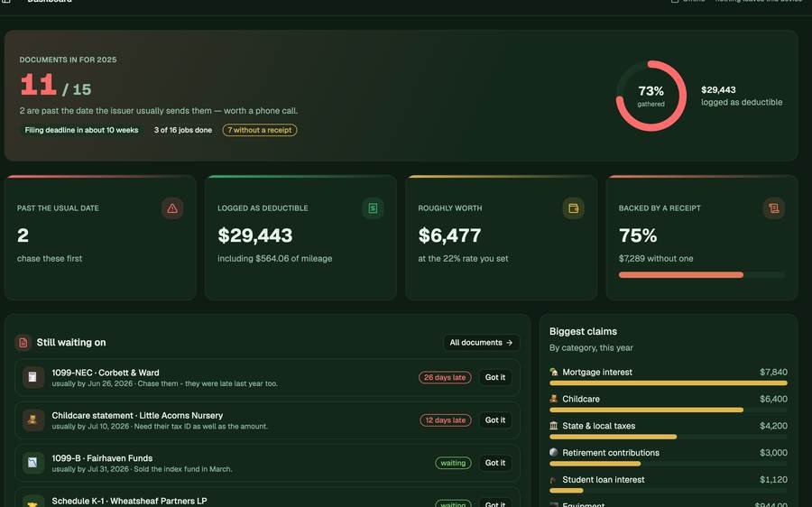Image resolution: width=812 pixels, height=507 pixels.
Task: Mark 1099-B Fairhaven Funds as Got it
Action: [x=495, y=463]
